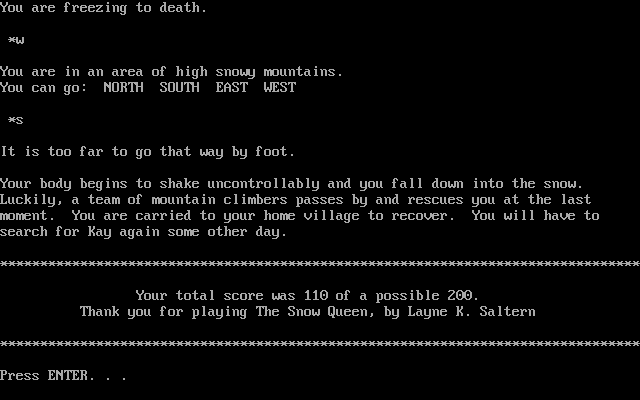The width and height of the screenshot is (640, 400).
Task: Click the NORTH direction word
Action: click(x=124, y=87)
